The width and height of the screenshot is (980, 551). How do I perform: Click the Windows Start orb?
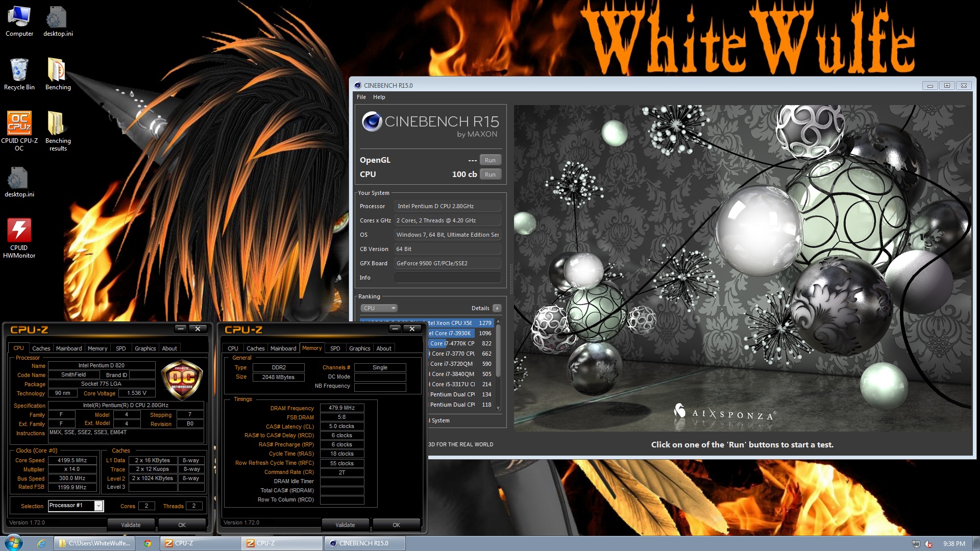click(x=14, y=543)
